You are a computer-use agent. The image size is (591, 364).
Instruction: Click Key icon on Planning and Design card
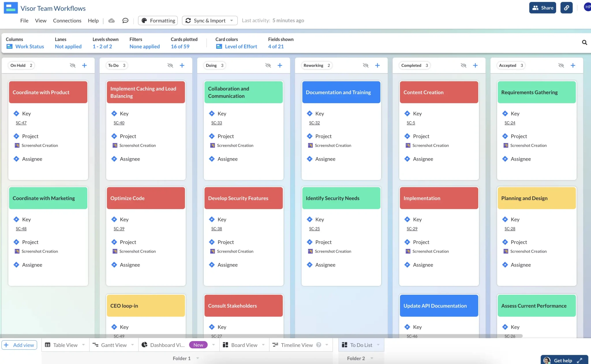coord(505,219)
